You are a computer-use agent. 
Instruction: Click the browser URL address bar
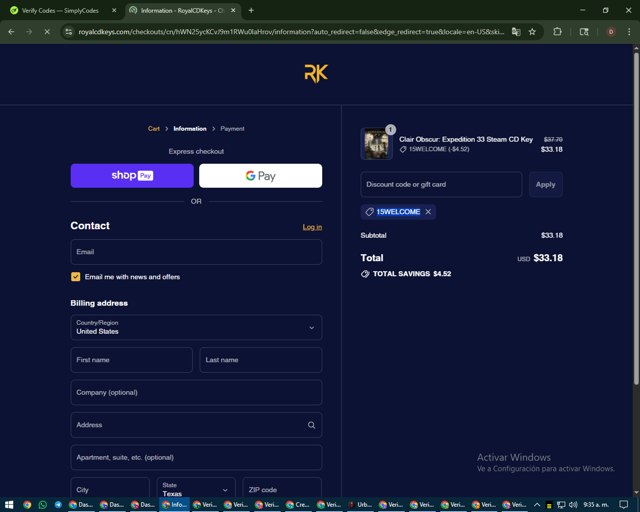coord(291,31)
